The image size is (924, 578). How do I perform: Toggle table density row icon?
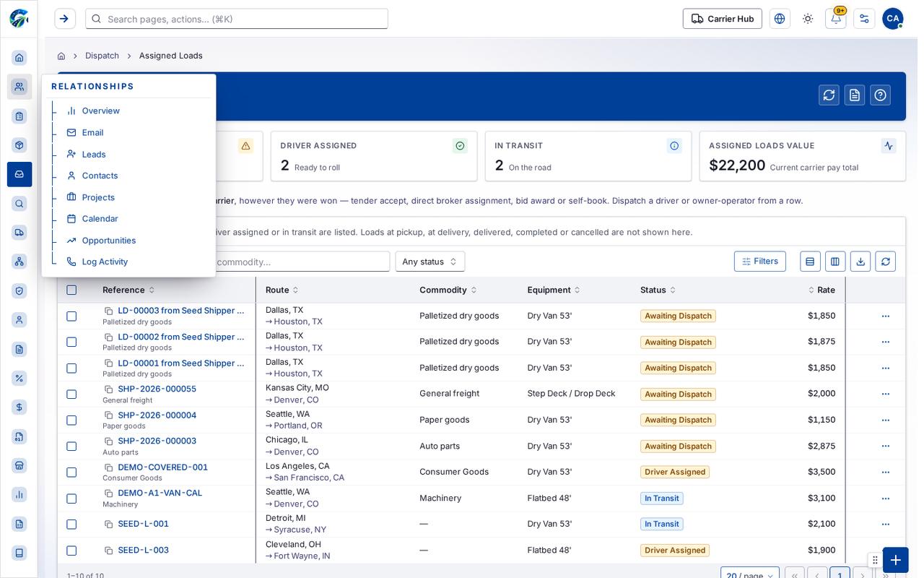[x=810, y=262]
